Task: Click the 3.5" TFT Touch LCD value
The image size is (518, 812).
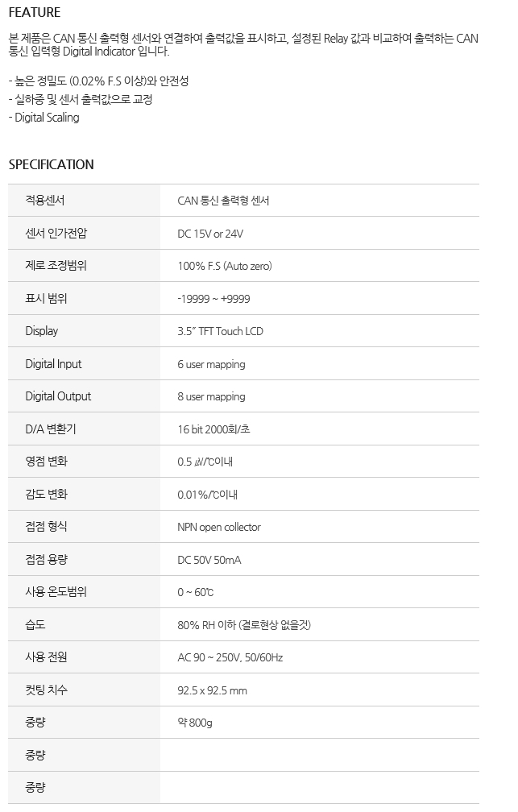Action: (220, 331)
